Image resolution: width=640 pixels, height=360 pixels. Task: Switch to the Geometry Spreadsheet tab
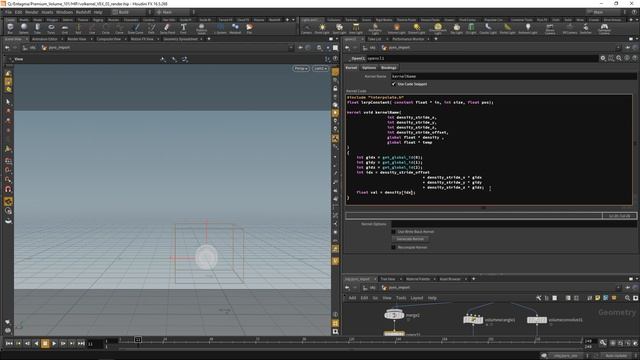pyautogui.click(x=180, y=39)
